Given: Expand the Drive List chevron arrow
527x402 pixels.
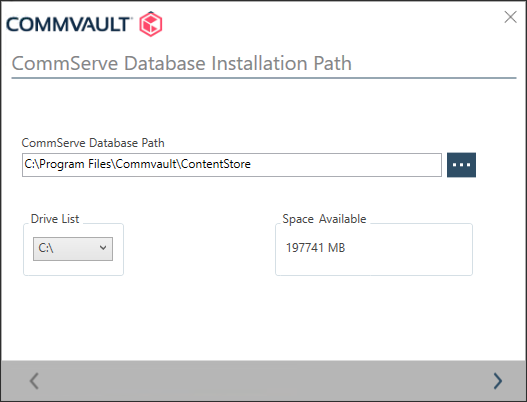Looking at the screenshot, I should (103, 248).
